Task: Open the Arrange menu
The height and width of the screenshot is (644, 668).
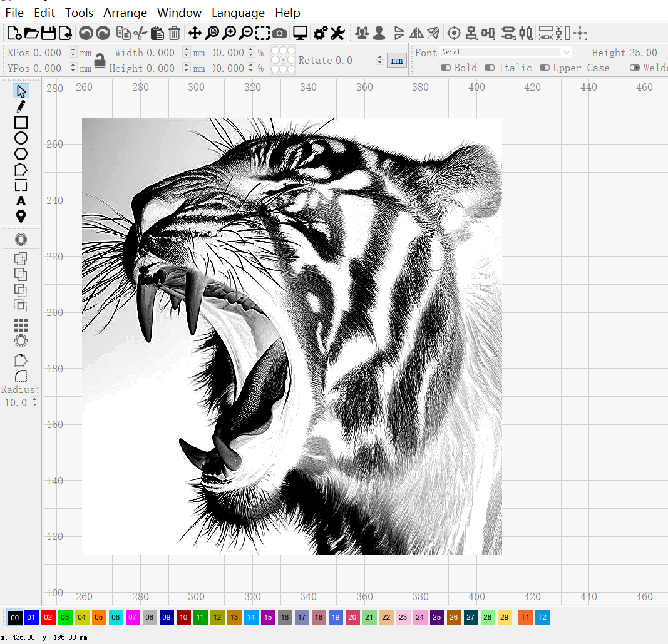Action: click(x=125, y=13)
